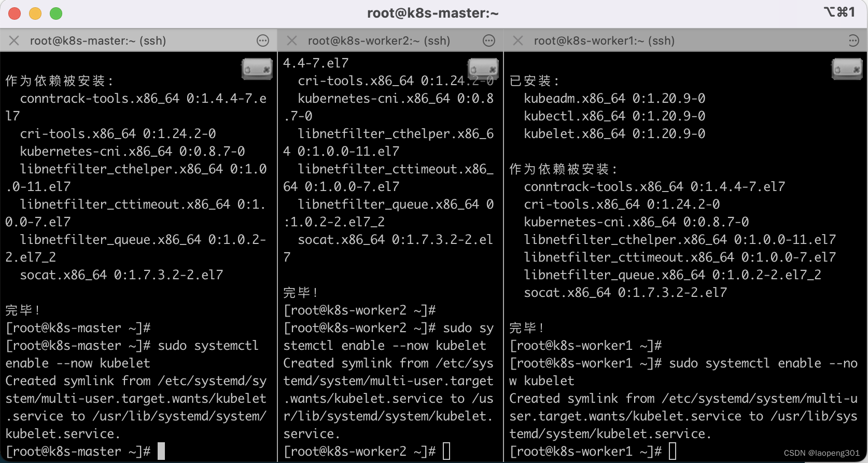Click 已安装: heading in worker1 pane
This screenshot has height=463, width=868.
point(534,81)
